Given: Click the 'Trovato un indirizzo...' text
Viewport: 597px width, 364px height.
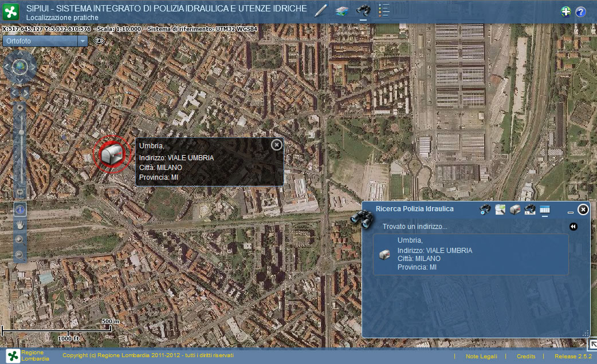Looking at the screenshot, I should [x=415, y=227].
